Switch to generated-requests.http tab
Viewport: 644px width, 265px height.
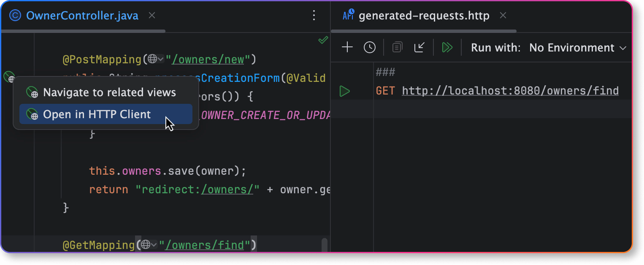(424, 16)
